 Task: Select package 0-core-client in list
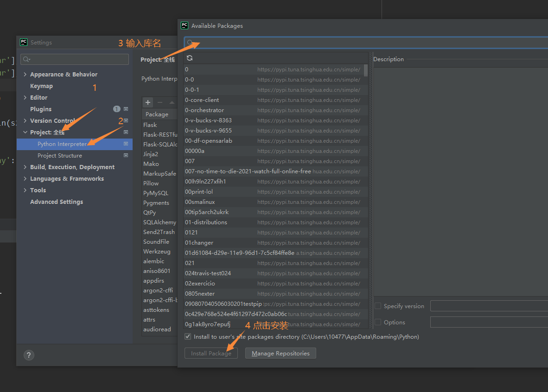(x=276, y=100)
